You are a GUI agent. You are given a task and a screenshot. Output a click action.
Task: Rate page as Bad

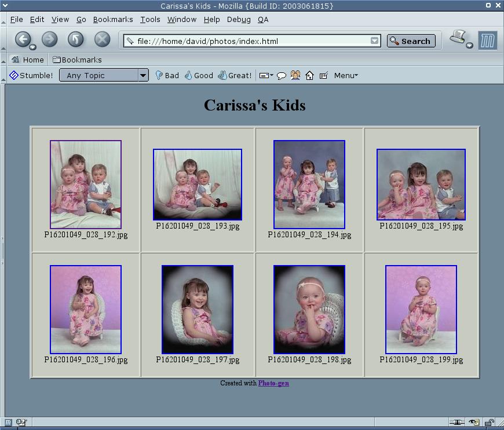point(167,75)
